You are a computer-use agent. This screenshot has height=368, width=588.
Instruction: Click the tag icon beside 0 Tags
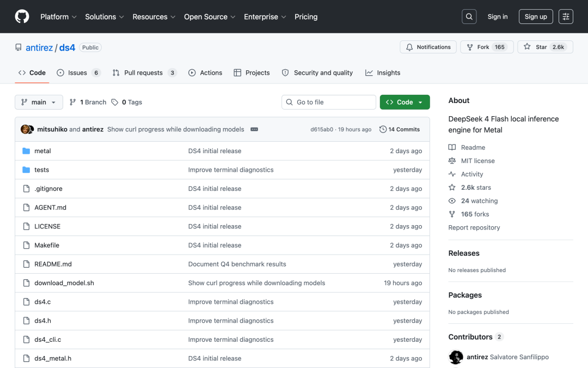[x=115, y=102]
